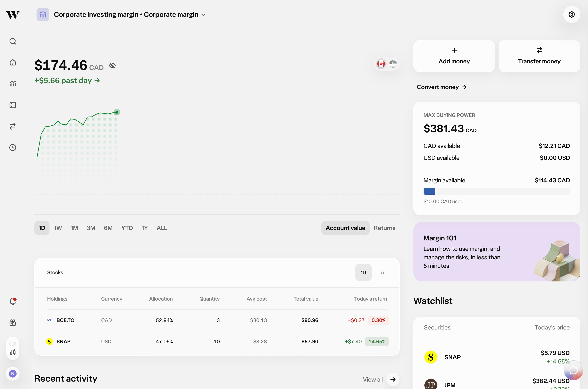Go to the Home icon in sidebar

pos(13,62)
